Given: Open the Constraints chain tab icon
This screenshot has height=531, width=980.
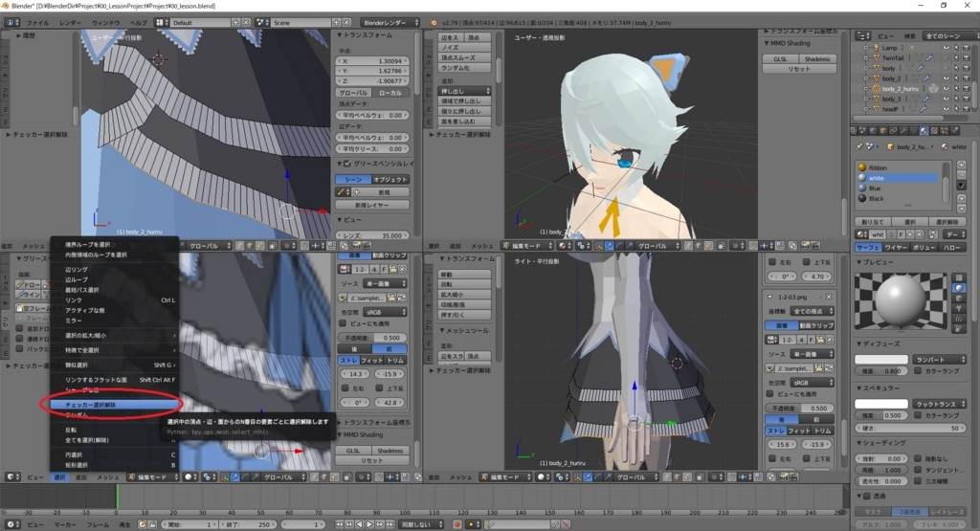Looking at the screenshot, I should click(893, 130).
